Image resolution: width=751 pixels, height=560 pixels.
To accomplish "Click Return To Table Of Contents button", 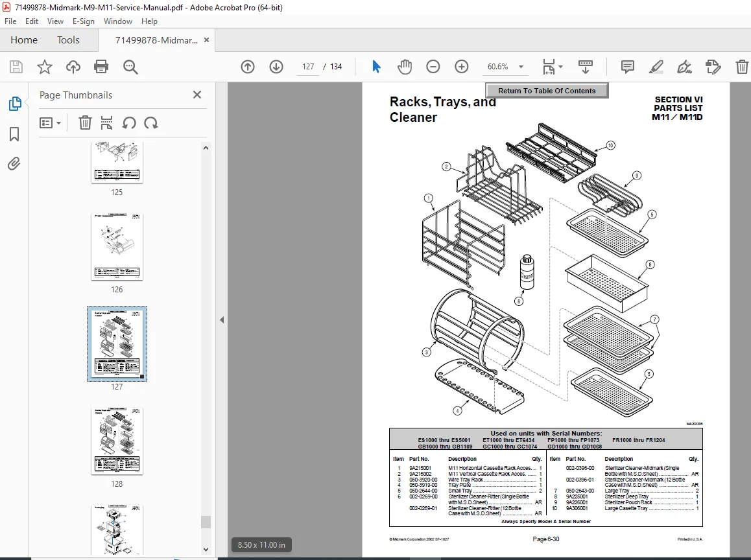I will [547, 91].
